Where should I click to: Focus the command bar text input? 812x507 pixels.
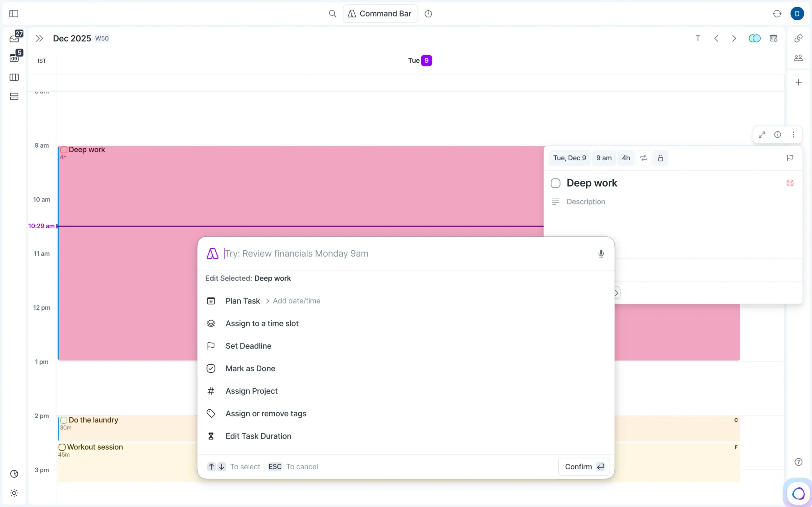[403, 253]
